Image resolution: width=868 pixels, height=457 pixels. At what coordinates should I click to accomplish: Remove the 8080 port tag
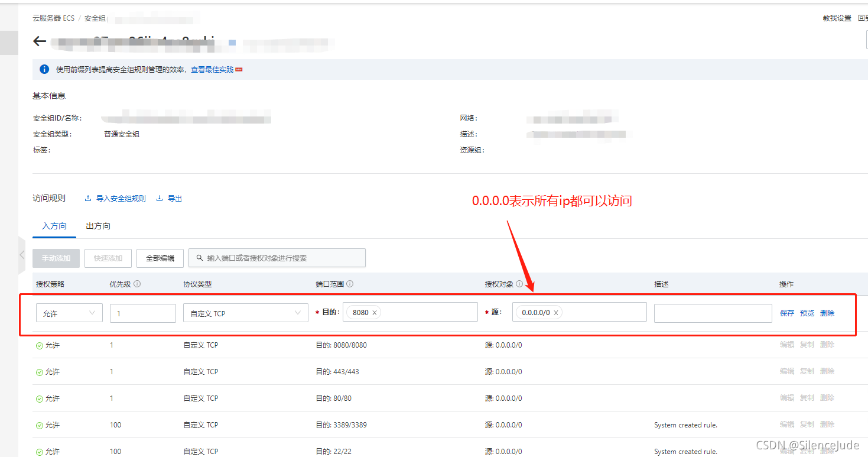pyautogui.click(x=375, y=313)
